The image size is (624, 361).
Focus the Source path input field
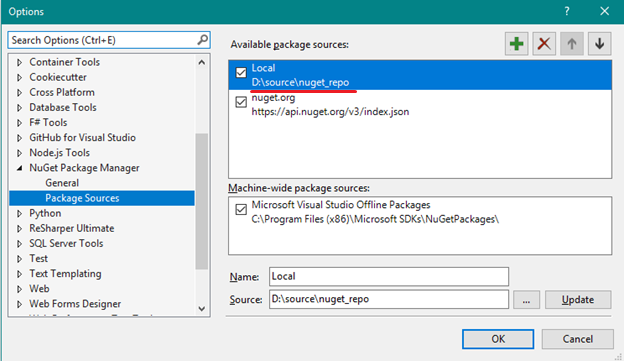[x=389, y=299]
